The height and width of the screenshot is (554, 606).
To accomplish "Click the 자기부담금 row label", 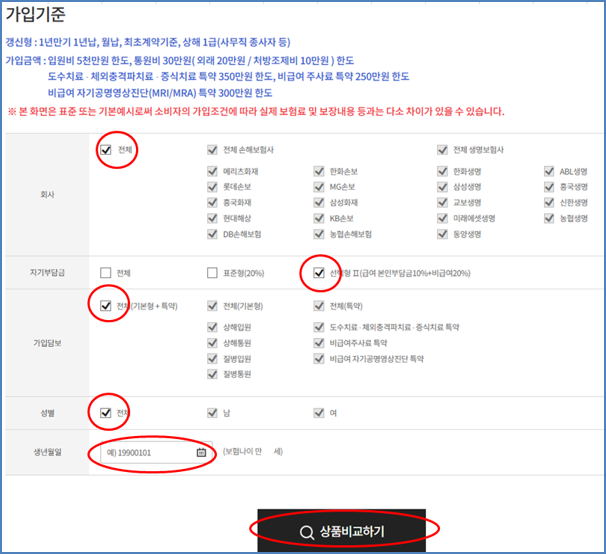I will [x=47, y=273].
